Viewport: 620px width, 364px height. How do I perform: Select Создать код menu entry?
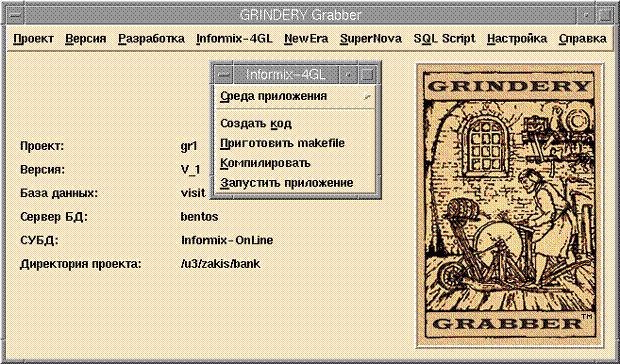pyautogui.click(x=256, y=123)
